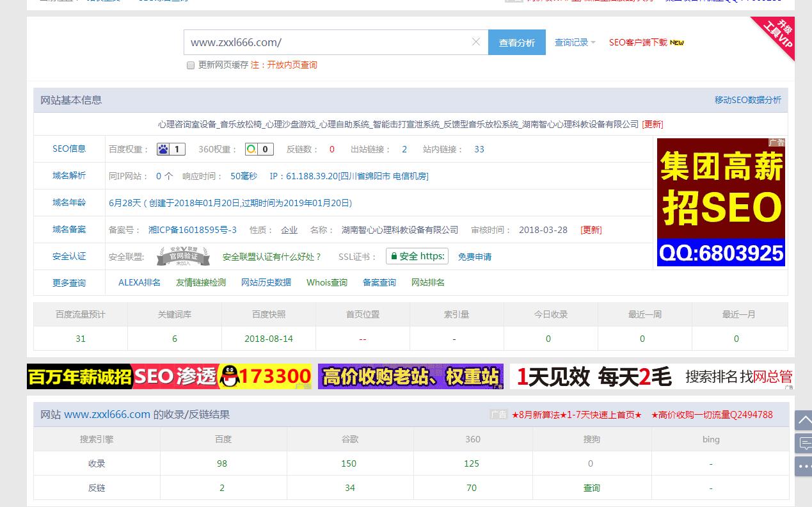Click the 免费申请 link
Image resolution: width=812 pixels, height=507 pixels.
(475, 257)
